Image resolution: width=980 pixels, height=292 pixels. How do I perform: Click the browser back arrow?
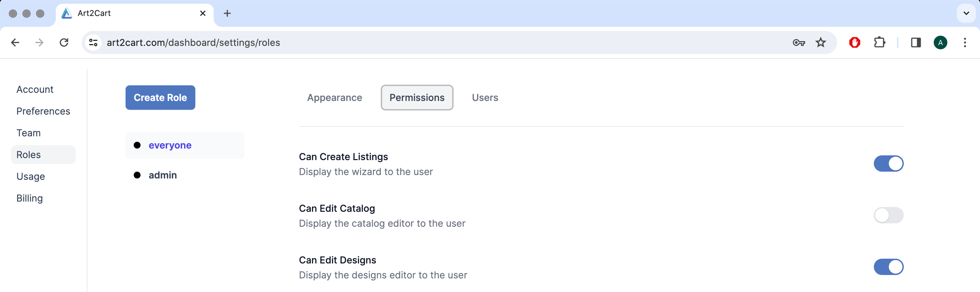[15, 42]
